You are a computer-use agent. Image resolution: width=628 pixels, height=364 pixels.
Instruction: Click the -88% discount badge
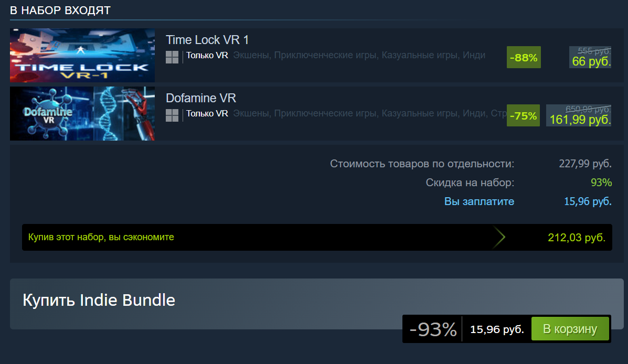tap(524, 57)
